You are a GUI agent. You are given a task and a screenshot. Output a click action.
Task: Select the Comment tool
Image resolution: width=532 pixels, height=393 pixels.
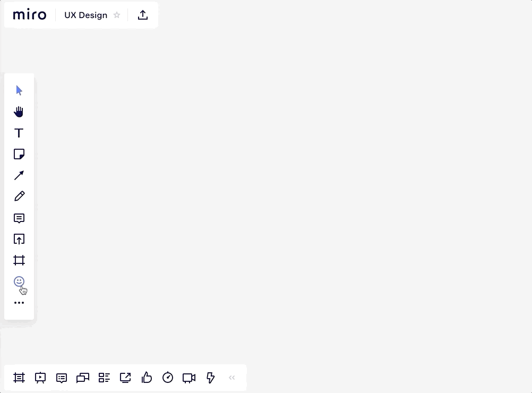pyautogui.click(x=19, y=218)
